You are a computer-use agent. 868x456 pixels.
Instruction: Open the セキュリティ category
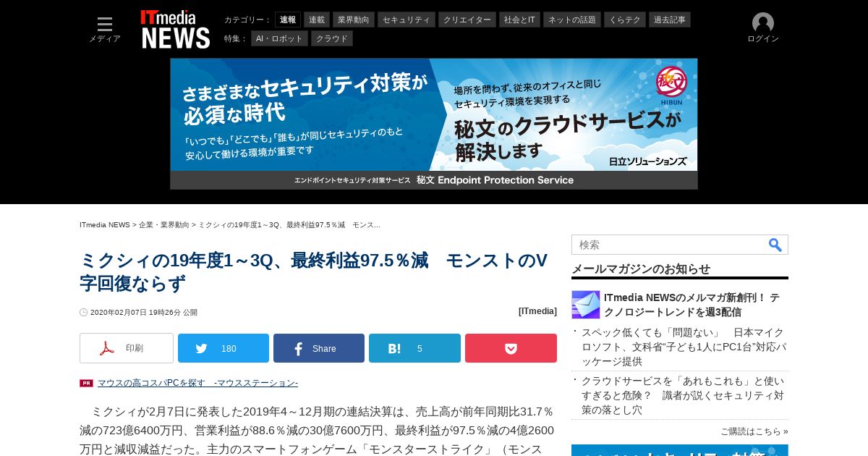click(407, 20)
